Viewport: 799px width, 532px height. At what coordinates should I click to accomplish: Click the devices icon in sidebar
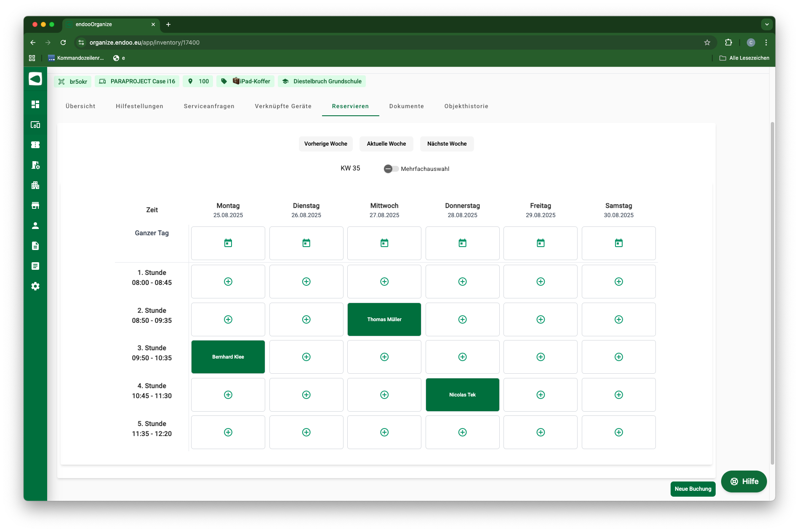[35, 125]
